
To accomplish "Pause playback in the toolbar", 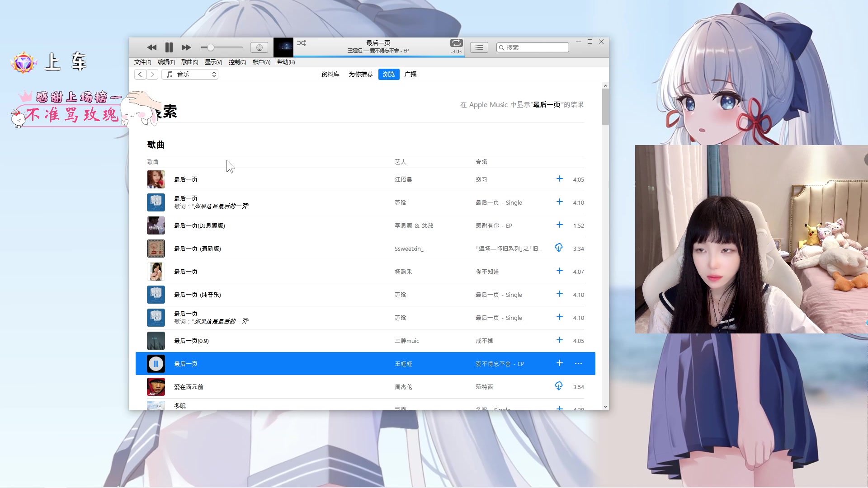I will coord(169,47).
